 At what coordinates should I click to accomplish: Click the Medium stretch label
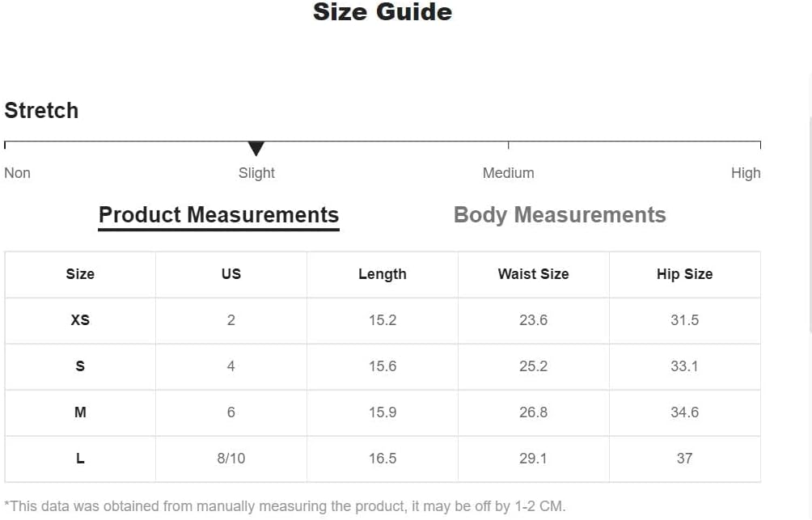click(508, 173)
